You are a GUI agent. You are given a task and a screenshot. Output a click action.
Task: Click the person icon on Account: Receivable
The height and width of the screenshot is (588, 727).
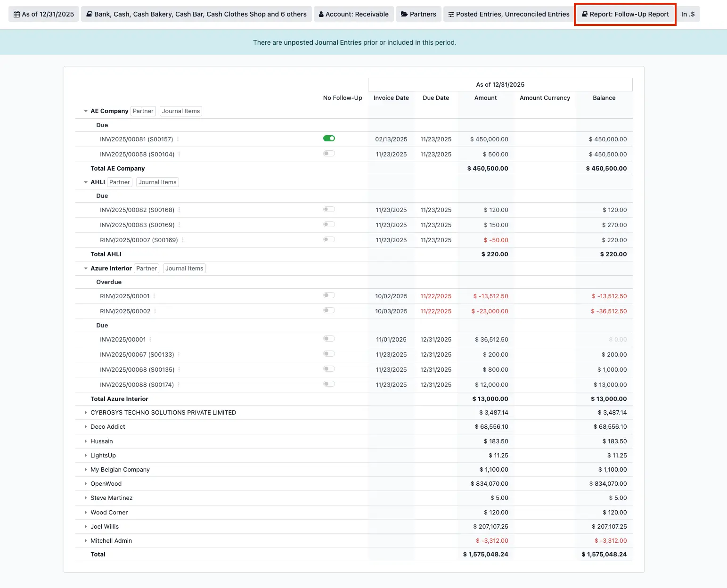pos(321,14)
